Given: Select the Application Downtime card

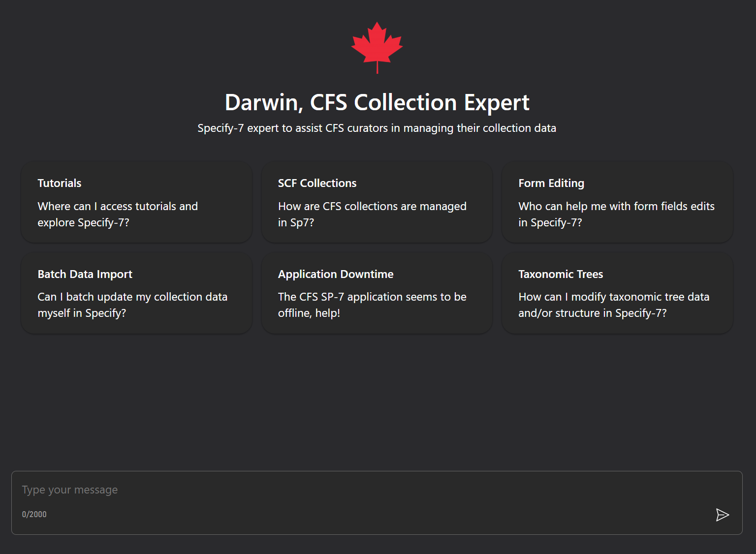Looking at the screenshot, I should click(x=377, y=293).
